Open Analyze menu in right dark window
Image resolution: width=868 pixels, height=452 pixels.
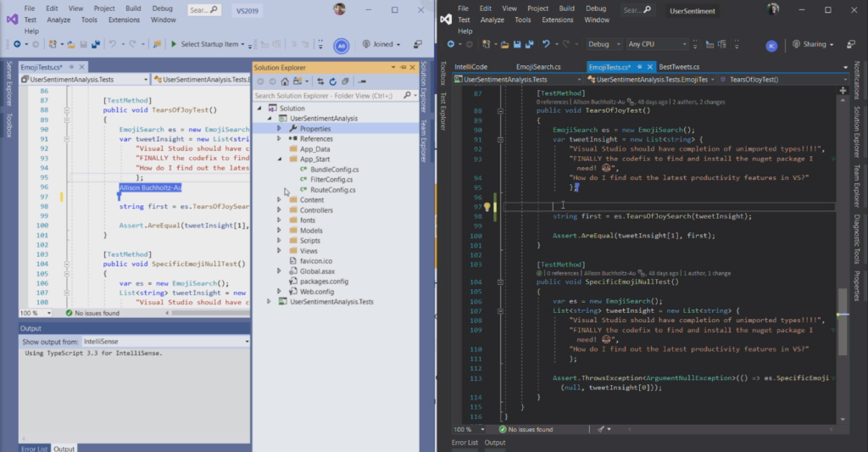point(492,20)
